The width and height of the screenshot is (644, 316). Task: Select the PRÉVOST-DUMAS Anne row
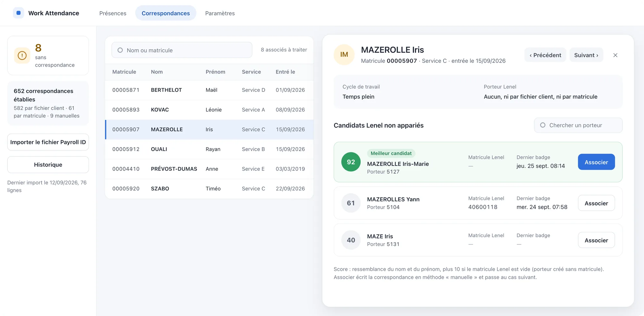[209, 169]
